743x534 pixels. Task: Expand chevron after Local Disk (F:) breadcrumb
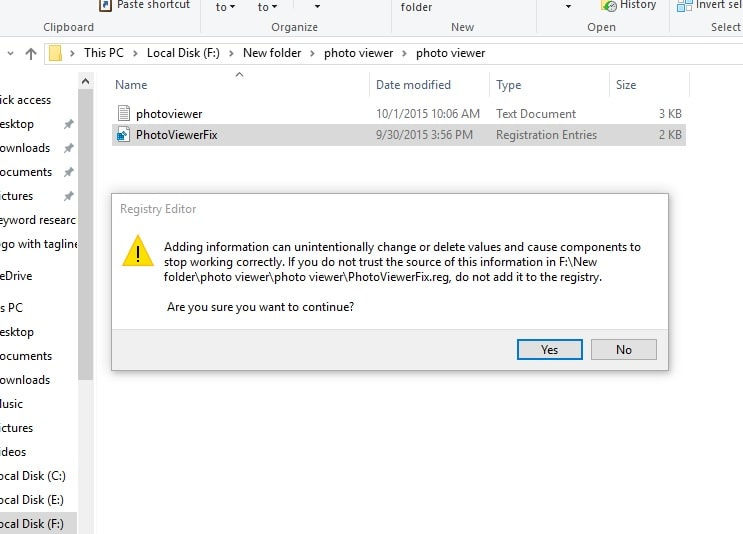click(231, 54)
